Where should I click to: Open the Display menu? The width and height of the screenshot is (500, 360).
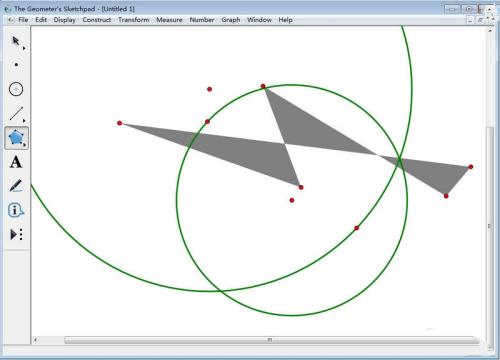pyautogui.click(x=65, y=20)
